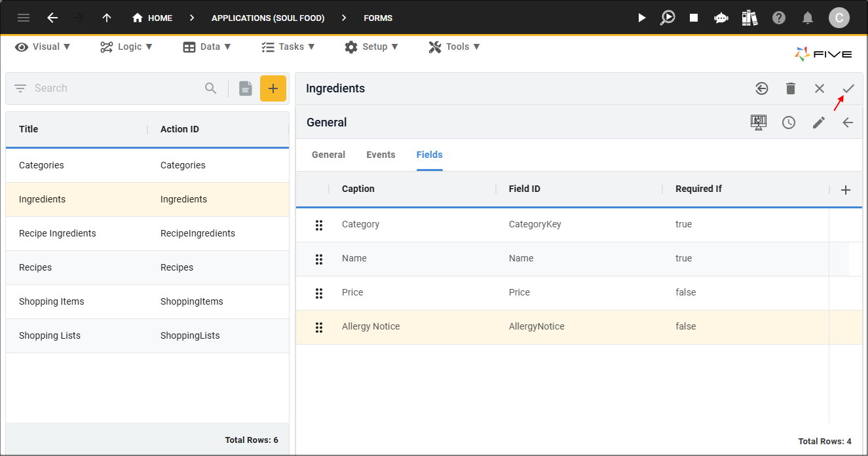Open the chat bot icon

tap(721, 18)
